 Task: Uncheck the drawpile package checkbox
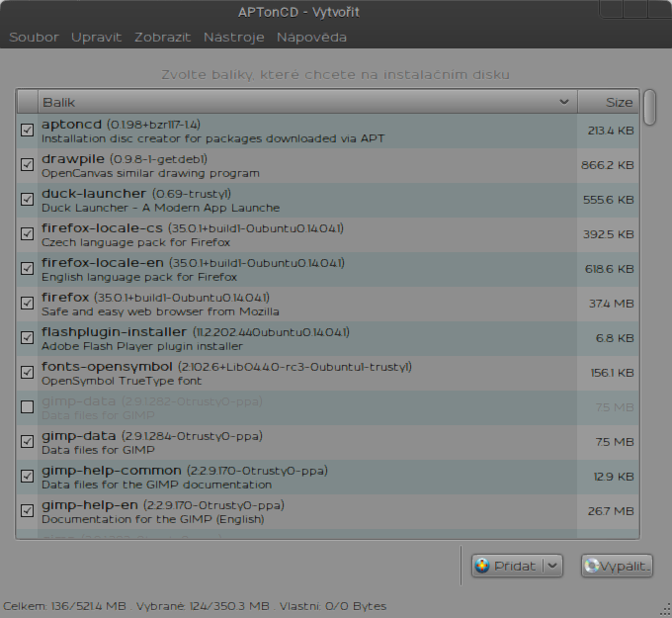coord(27,165)
